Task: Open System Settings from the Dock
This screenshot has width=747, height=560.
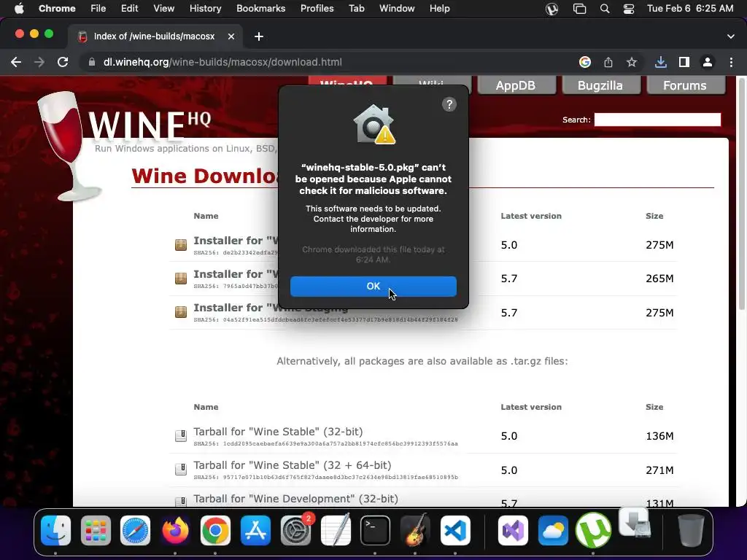Action: 295,530
